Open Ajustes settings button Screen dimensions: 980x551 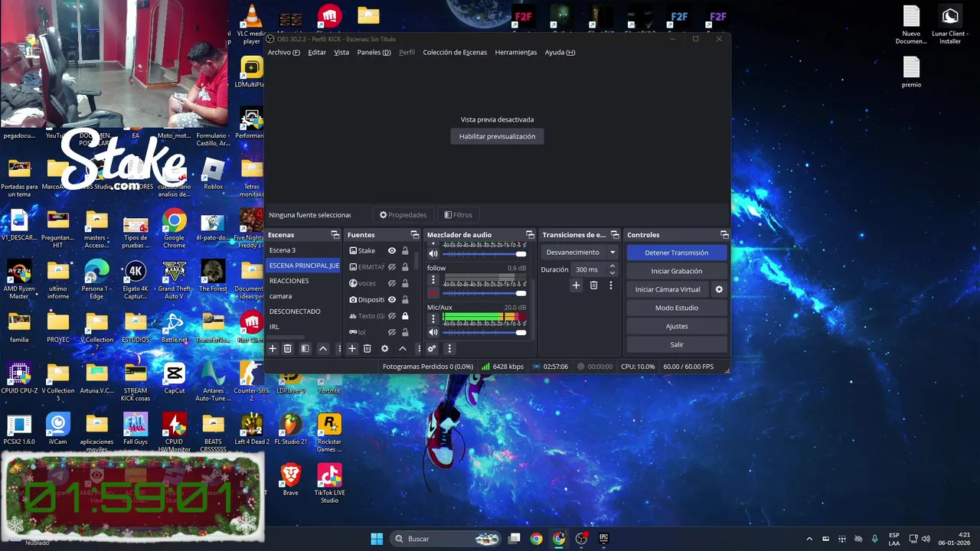click(x=676, y=326)
